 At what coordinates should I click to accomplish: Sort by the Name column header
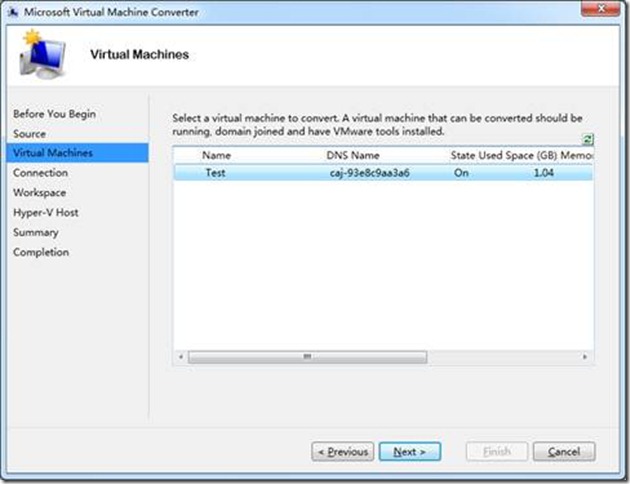point(216,155)
